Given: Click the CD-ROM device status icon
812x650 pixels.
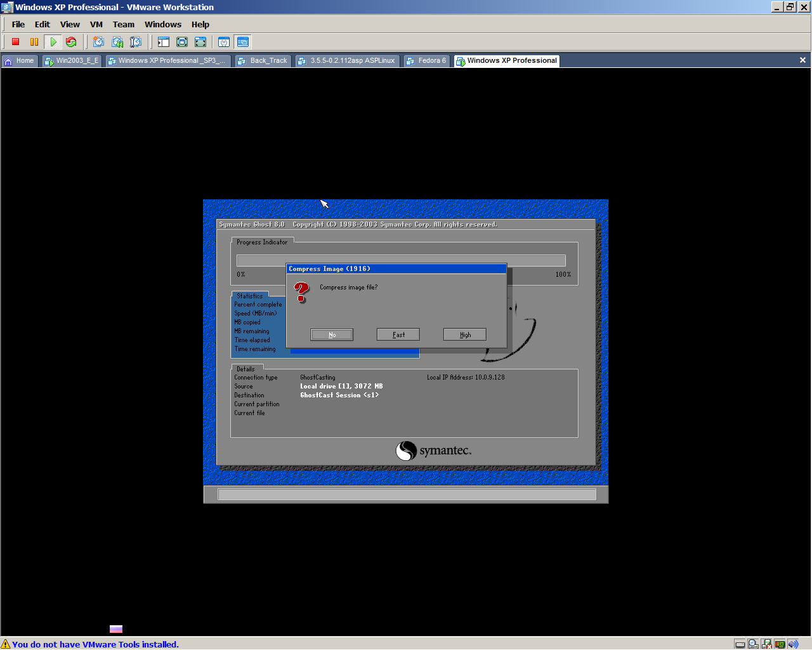Looking at the screenshot, I should pyautogui.click(x=754, y=644).
